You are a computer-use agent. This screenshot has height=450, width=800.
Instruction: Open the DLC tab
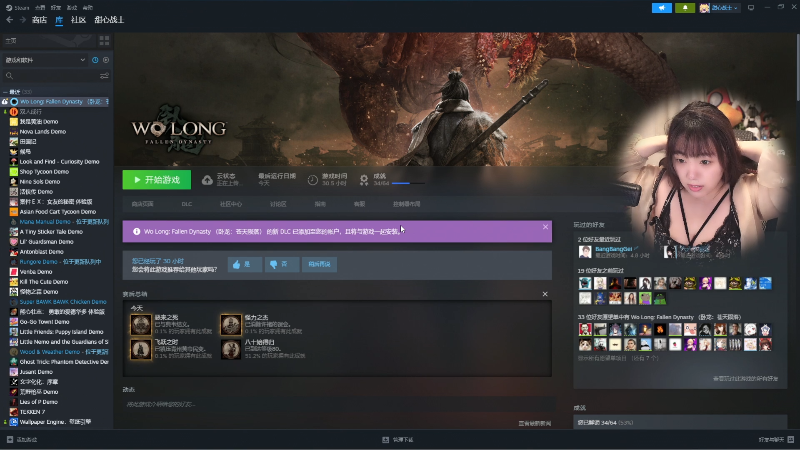pos(187,204)
